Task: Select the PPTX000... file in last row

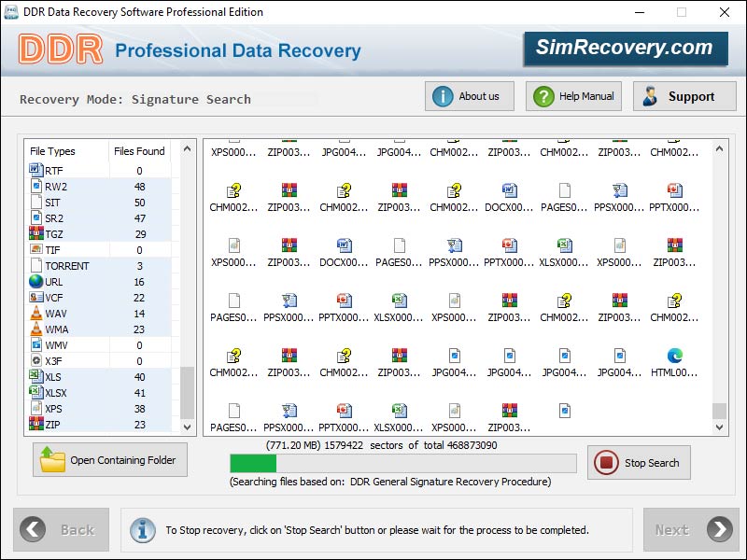Action: pos(344,418)
